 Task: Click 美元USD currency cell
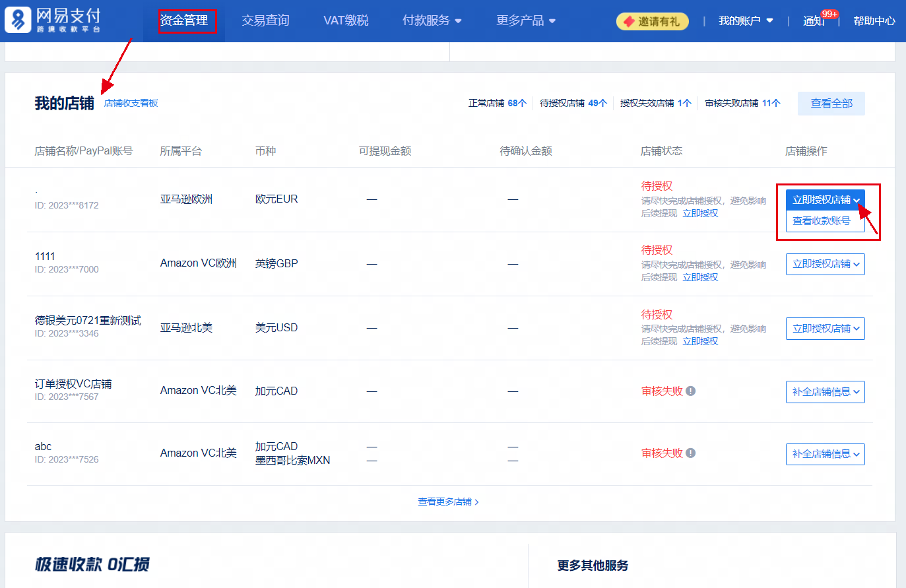[x=276, y=328]
